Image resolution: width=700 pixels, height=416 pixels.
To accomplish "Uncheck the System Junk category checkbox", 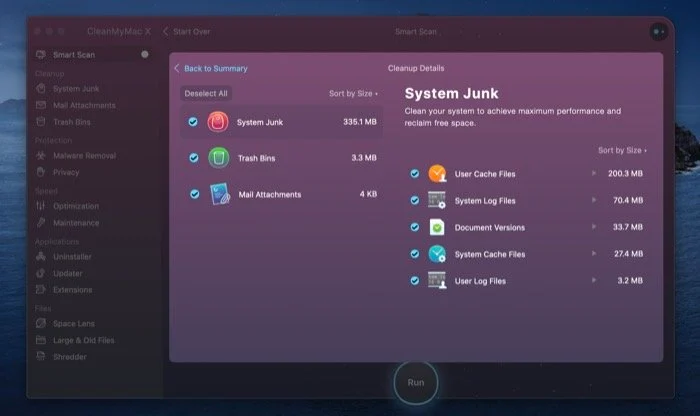I will pyautogui.click(x=193, y=122).
